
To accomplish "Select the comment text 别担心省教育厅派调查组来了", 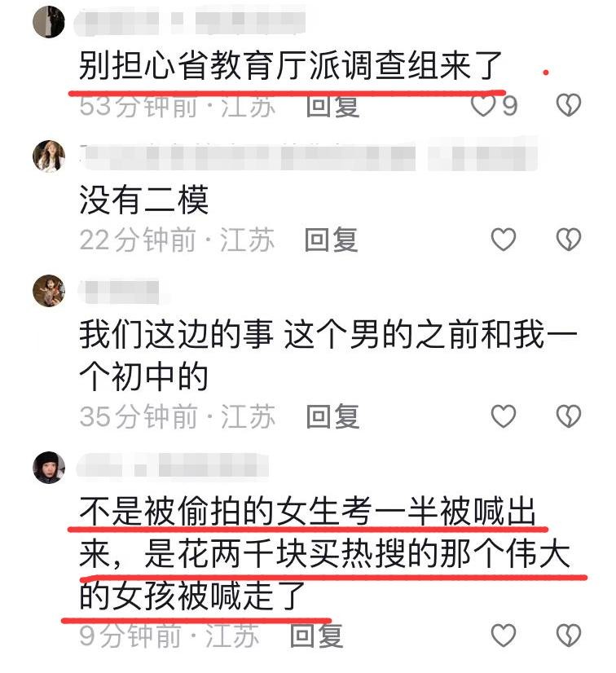I will pos(291,66).
